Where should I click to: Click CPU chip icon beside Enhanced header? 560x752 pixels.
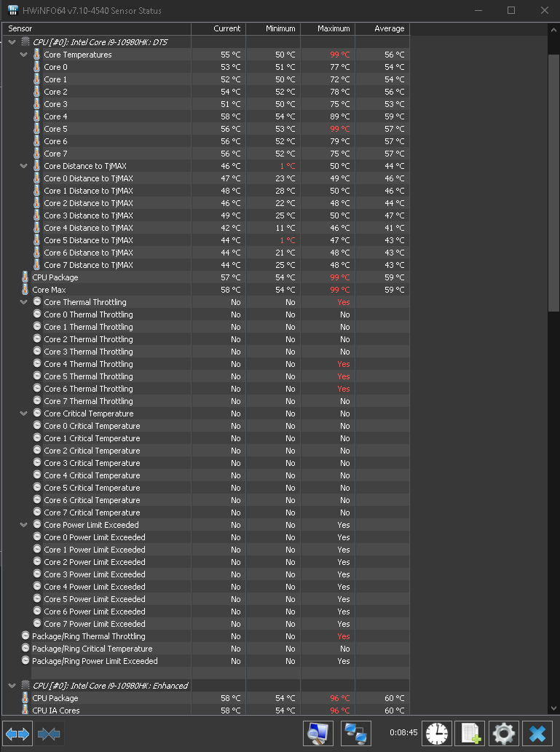click(25, 685)
